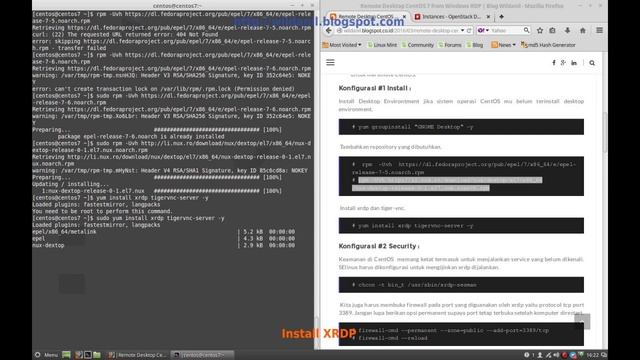Close the Instances - OpenStack tab
640x360 pixels.
click(x=488, y=17)
